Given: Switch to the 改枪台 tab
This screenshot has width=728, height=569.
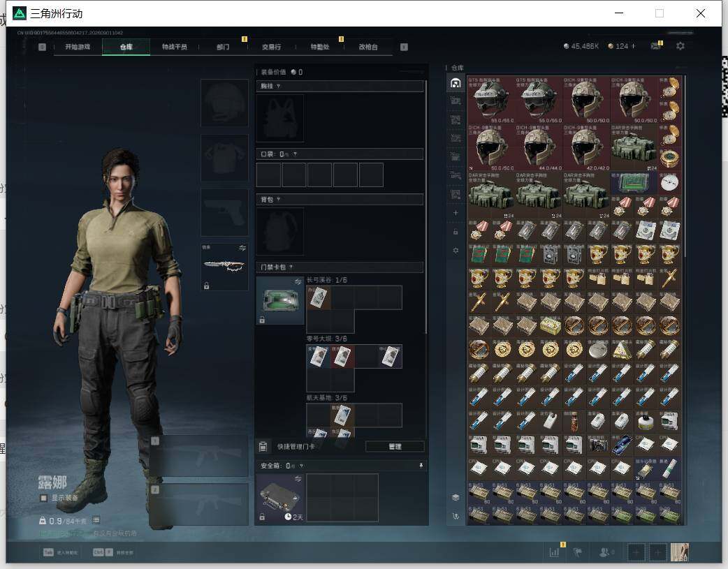Looking at the screenshot, I should click(367, 47).
